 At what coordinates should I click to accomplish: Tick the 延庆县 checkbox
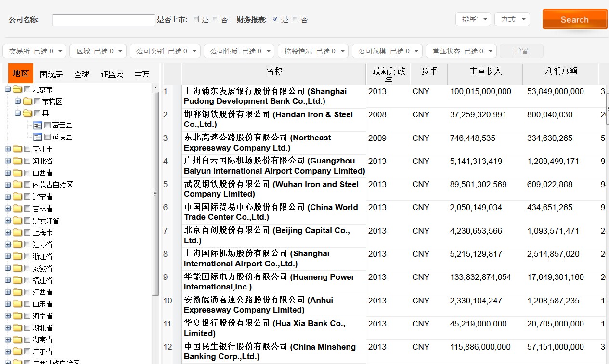coord(47,137)
